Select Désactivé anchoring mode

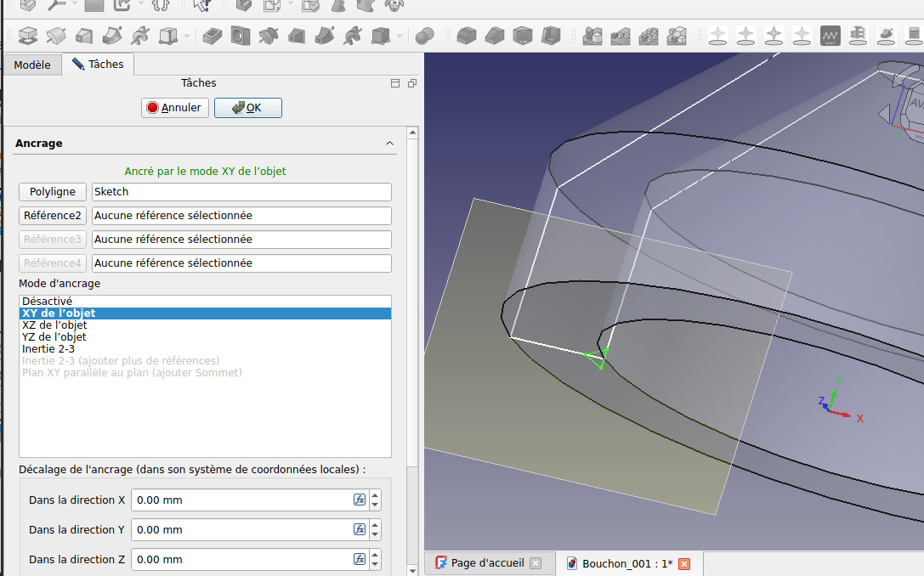pyautogui.click(x=205, y=301)
